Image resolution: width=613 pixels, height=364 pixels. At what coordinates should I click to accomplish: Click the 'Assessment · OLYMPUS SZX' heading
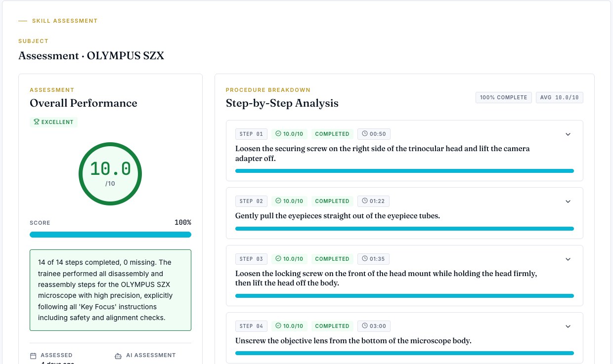[x=91, y=56]
